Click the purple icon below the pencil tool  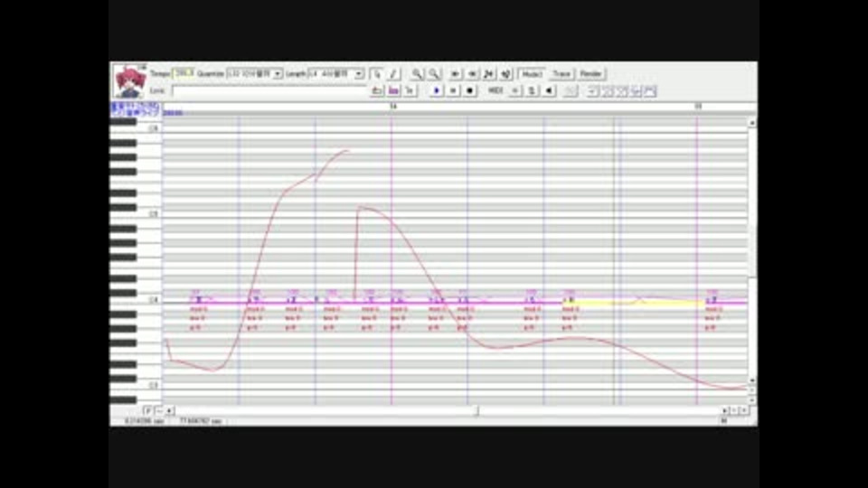393,90
